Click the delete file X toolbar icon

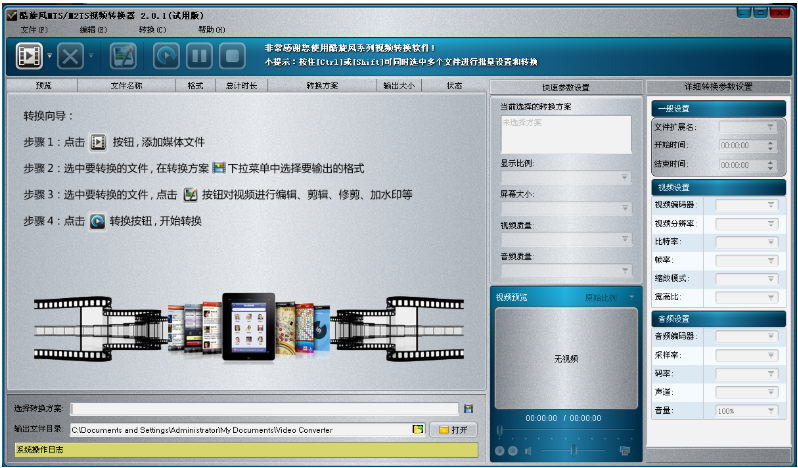pos(70,55)
